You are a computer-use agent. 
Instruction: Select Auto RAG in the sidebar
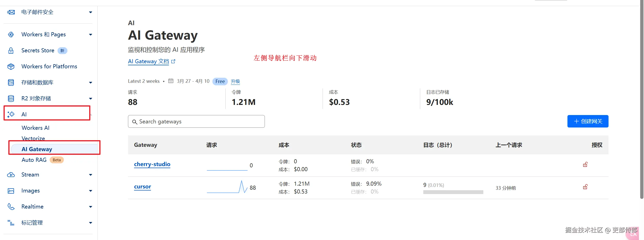tap(34, 160)
